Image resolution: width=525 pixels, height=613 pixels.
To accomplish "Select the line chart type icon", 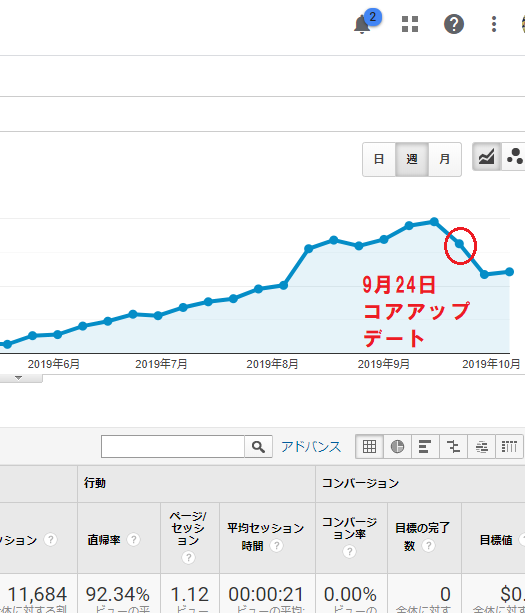I will coord(486,156).
